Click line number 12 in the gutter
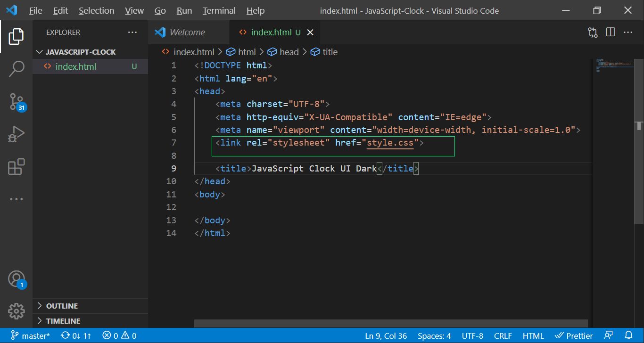Image resolution: width=644 pixels, height=343 pixels. 172,207
